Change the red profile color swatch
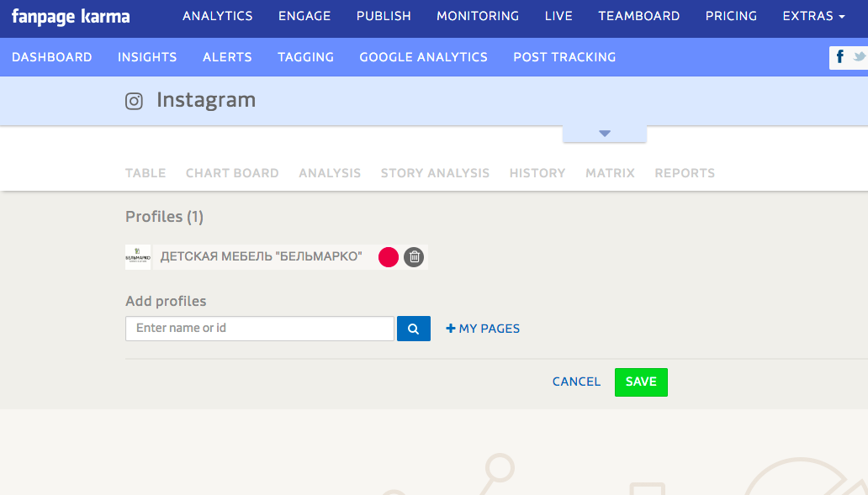 pyautogui.click(x=389, y=257)
